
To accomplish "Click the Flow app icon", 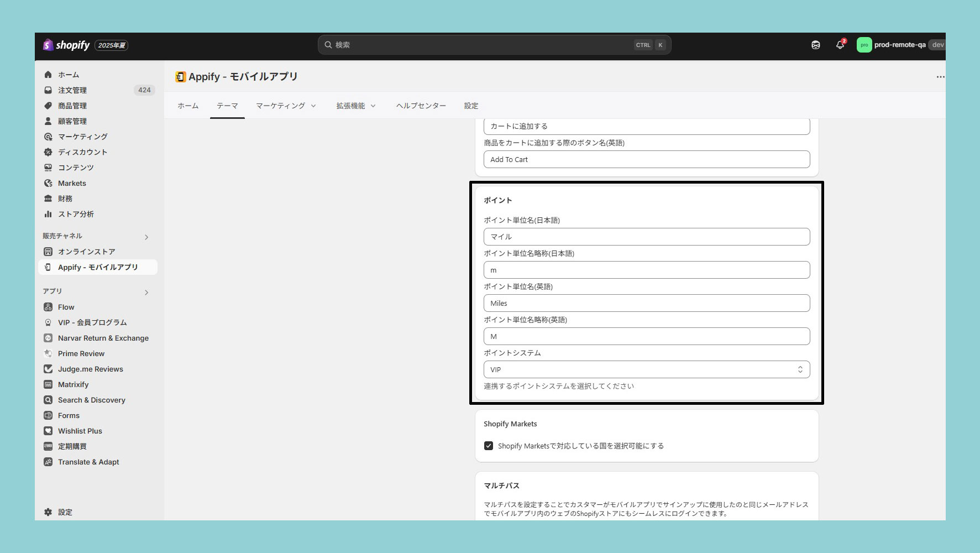I will [48, 307].
